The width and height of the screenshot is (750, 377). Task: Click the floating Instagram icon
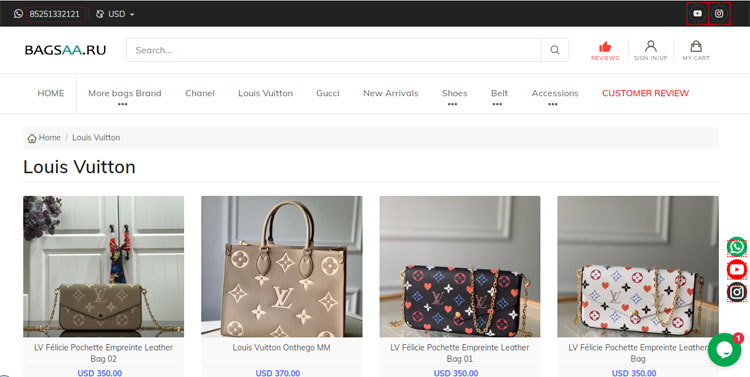(737, 292)
